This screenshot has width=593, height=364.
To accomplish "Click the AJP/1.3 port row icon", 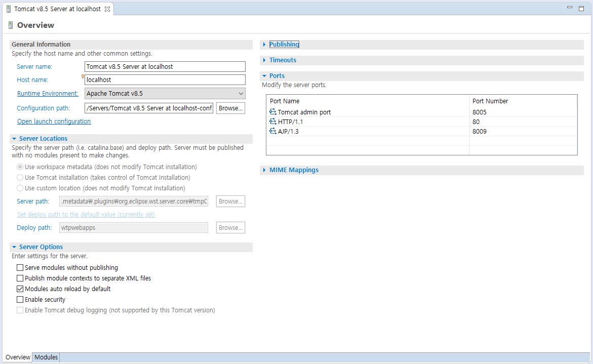I will pyautogui.click(x=272, y=131).
